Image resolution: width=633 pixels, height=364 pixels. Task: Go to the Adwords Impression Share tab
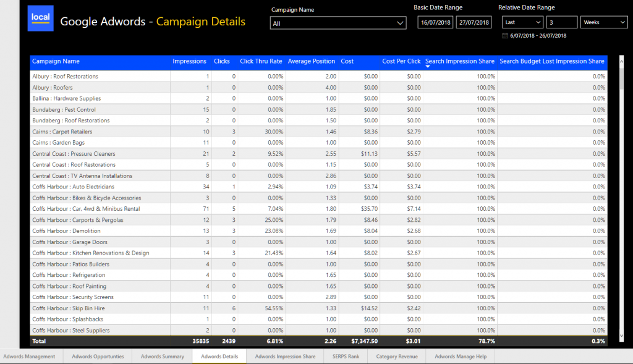click(x=285, y=357)
